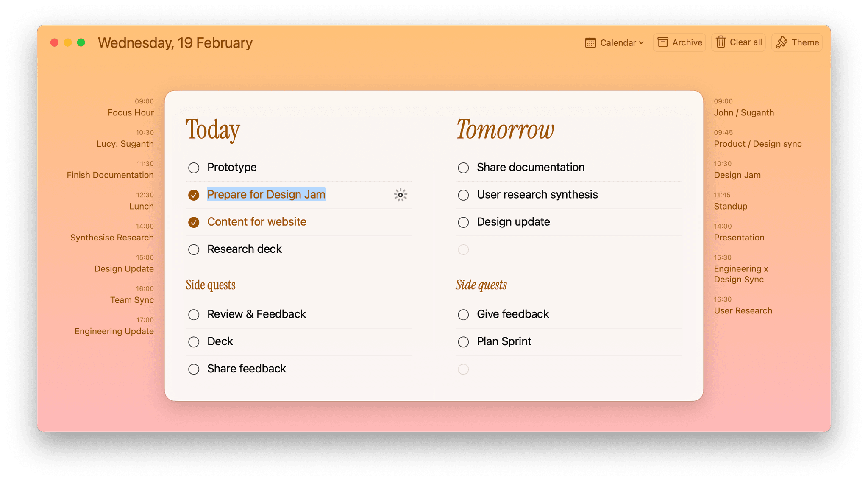The image size is (868, 481).
Task: Mark the Prototype task as done
Action: [194, 168]
